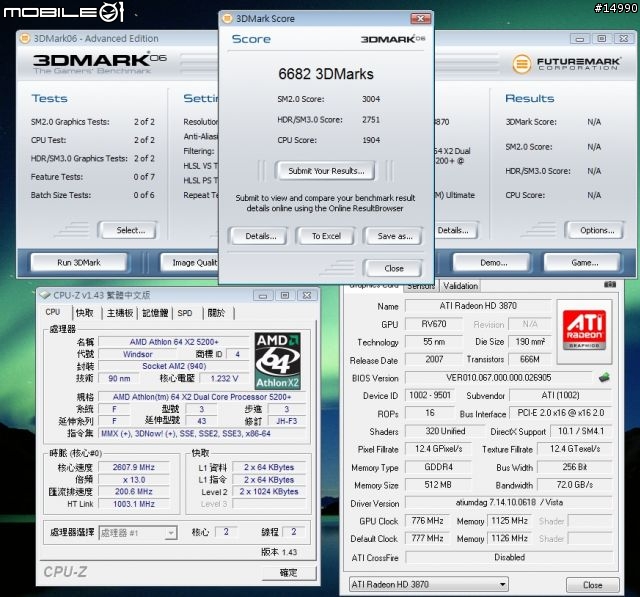Open the Sensors tab in GPU-Z
640x597 pixels.
point(421,286)
